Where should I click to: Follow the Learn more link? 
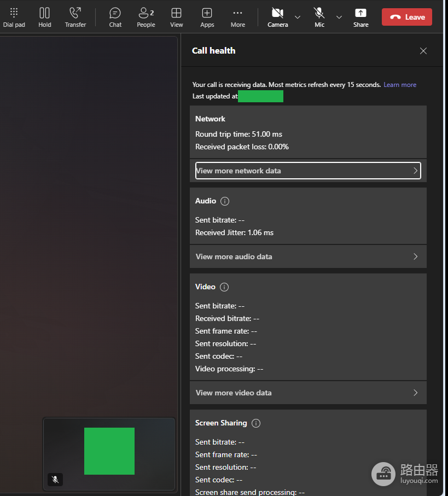(x=400, y=85)
